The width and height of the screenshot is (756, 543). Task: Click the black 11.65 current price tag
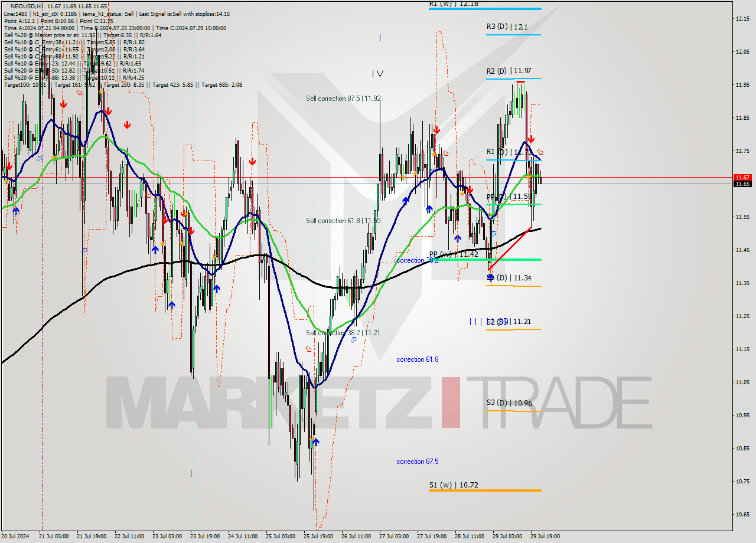point(742,184)
